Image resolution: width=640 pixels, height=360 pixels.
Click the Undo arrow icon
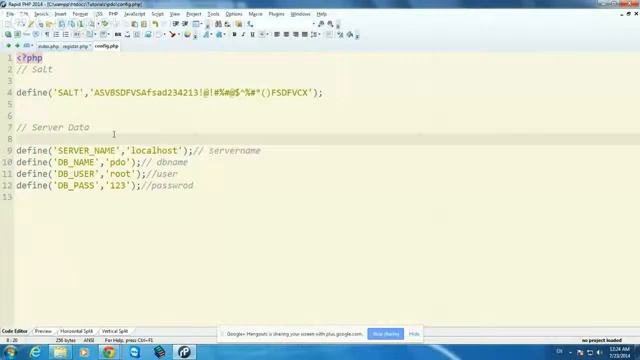(155, 24)
